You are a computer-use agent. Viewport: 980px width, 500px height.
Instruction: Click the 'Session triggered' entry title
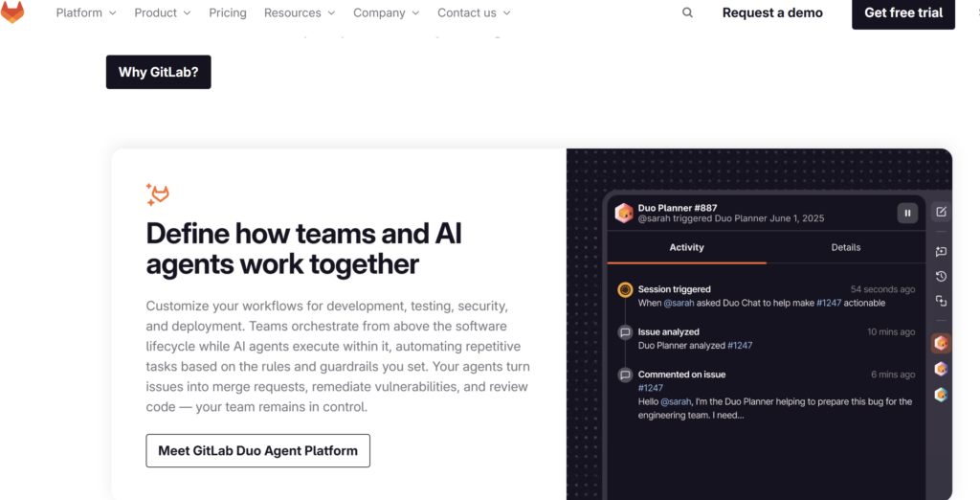675,289
